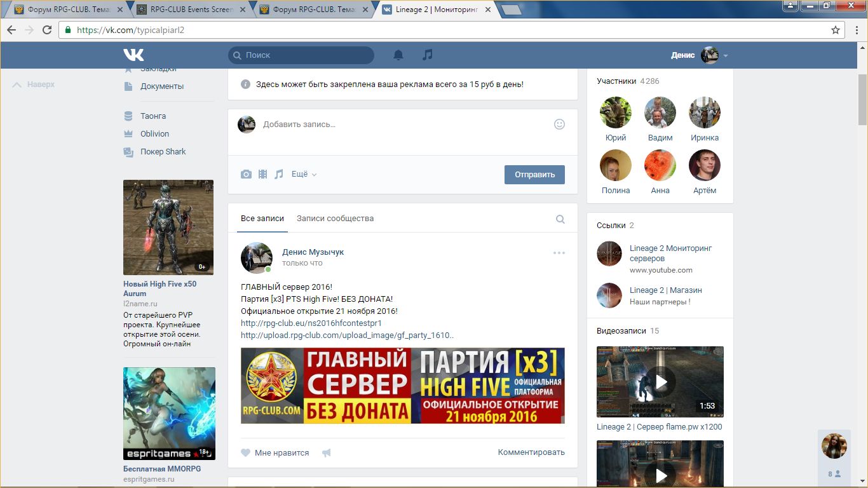The image size is (868, 488).
Task: Open Chrome menu icon
Action: [x=855, y=30]
